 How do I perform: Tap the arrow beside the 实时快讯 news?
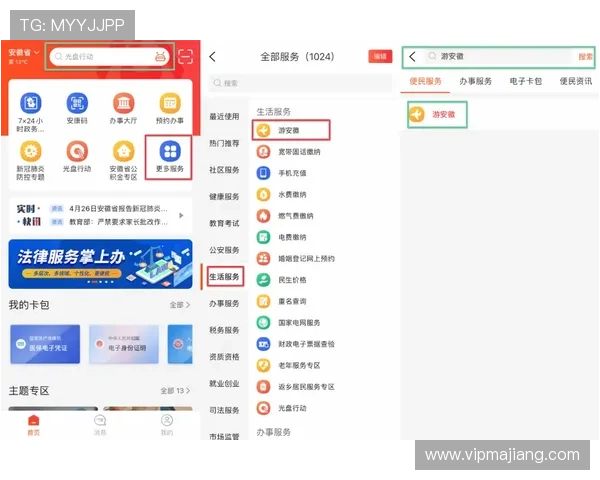[x=181, y=216]
